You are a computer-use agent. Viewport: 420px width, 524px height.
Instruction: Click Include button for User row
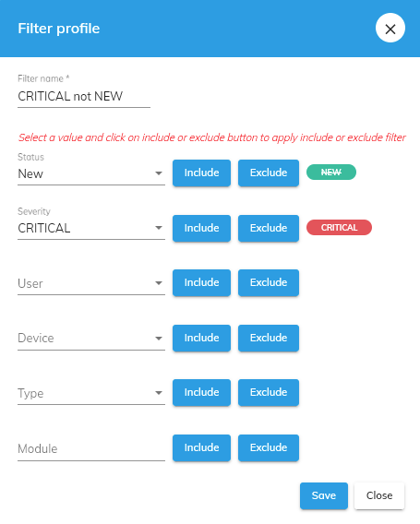(x=201, y=282)
